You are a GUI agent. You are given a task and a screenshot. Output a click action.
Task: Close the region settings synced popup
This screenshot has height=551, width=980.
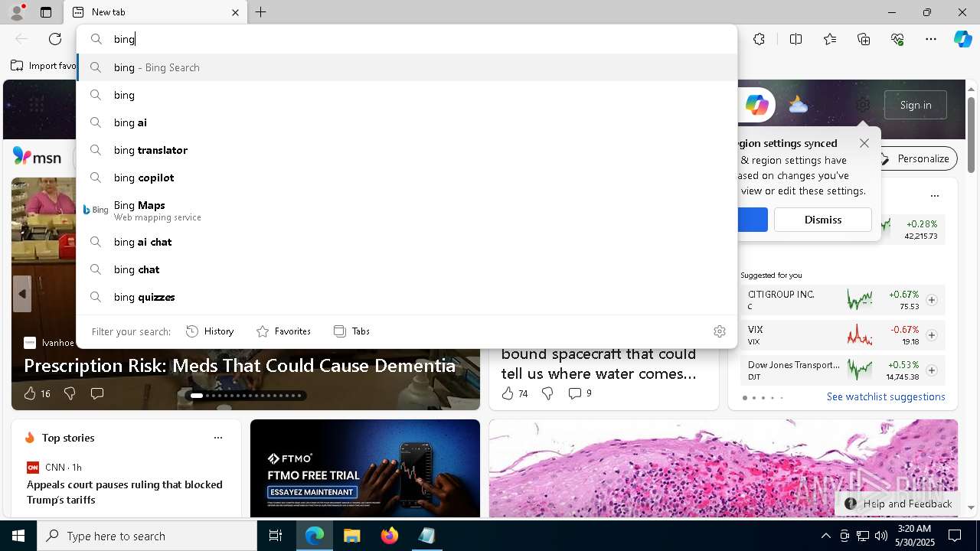pyautogui.click(x=864, y=143)
